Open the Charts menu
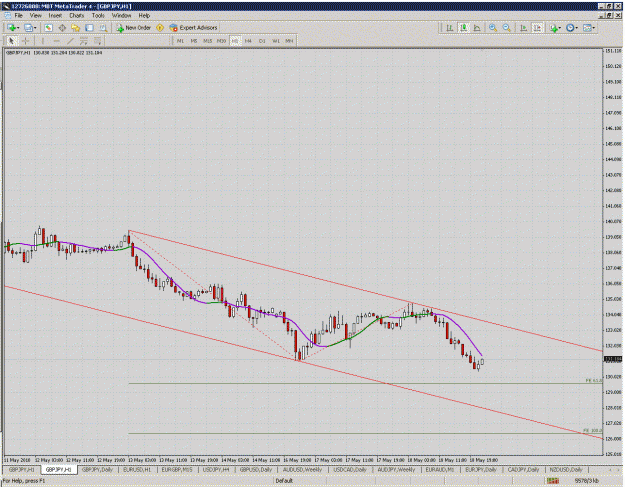625x487 pixels. [77, 16]
